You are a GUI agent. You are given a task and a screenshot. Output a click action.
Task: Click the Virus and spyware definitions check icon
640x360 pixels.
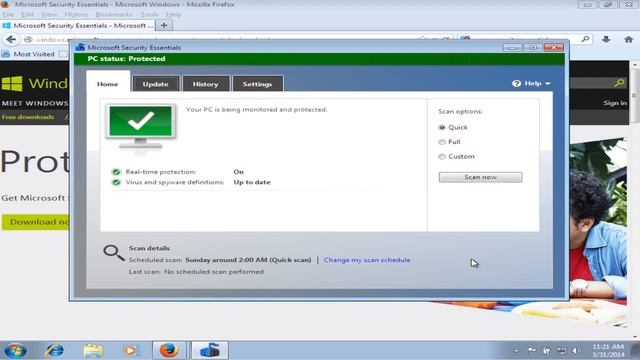[116, 182]
